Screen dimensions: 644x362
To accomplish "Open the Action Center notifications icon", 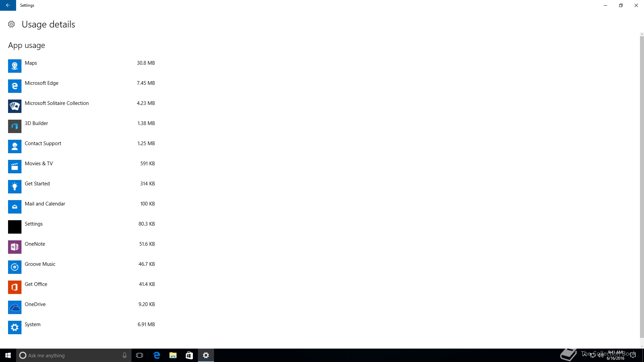I will click(633, 355).
